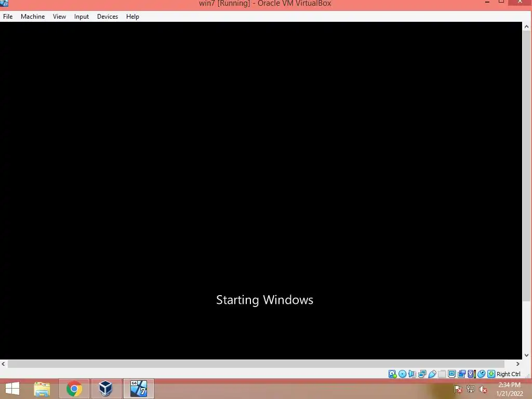Click the keyboard capture green arrow indicator
532x399 pixels.
pos(491,374)
